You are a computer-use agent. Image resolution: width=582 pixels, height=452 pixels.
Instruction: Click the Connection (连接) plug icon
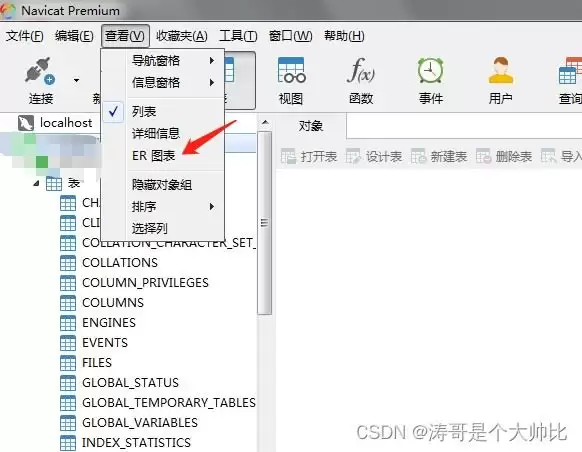pos(40,71)
